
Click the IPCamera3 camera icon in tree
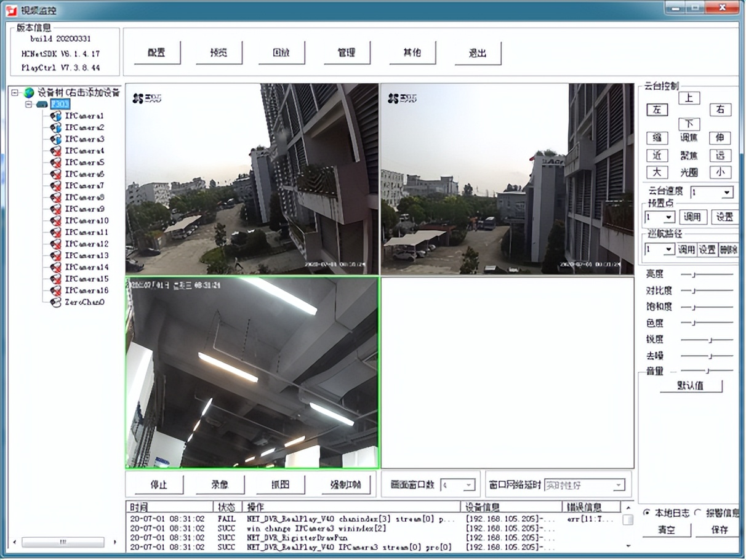point(55,139)
